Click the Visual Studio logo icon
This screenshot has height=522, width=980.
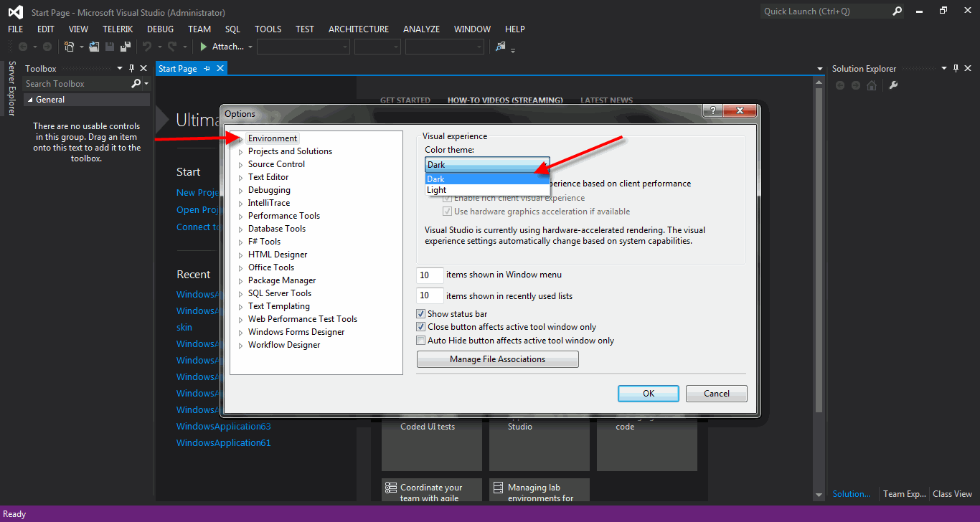tap(15, 12)
